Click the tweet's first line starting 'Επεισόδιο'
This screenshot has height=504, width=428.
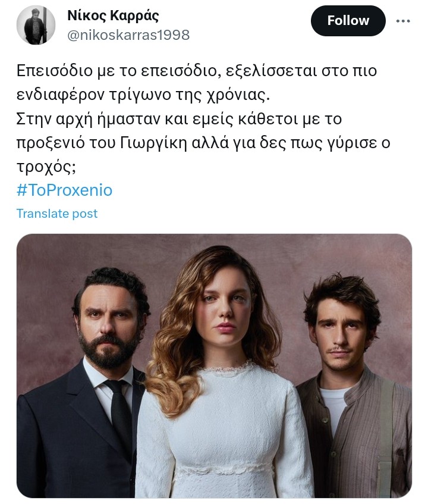pyautogui.click(x=197, y=71)
